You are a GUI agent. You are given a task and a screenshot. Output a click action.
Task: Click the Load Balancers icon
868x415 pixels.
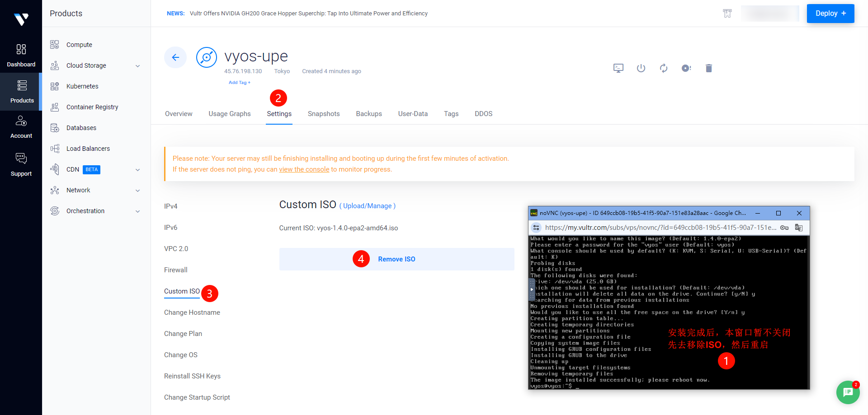(55, 149)
